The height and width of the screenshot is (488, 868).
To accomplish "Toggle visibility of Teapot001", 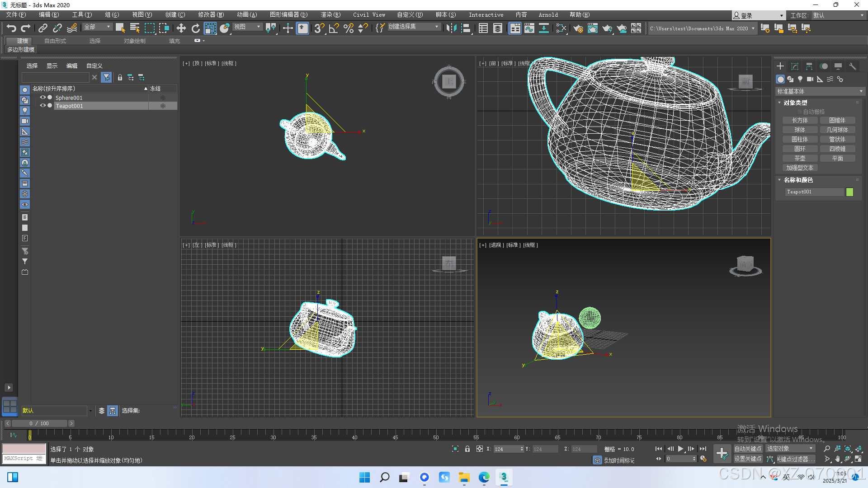I will [42, 106].
